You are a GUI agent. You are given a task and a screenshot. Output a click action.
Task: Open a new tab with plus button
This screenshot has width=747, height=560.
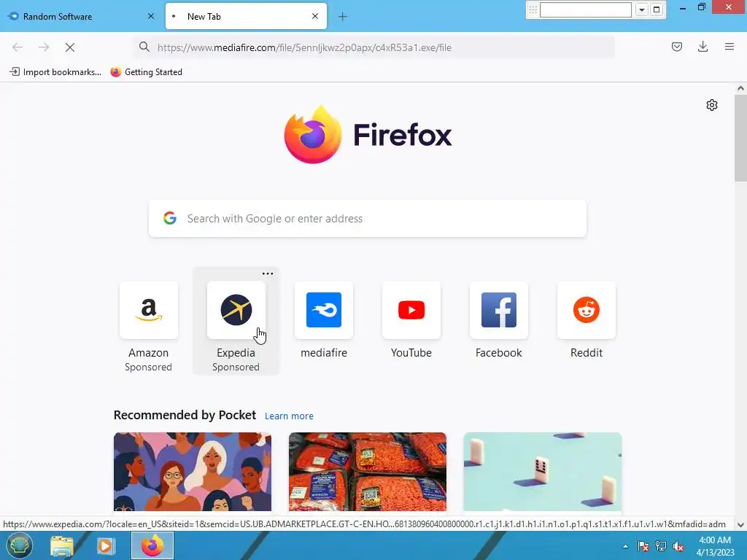pyautogui.click(x=343, y=17)
